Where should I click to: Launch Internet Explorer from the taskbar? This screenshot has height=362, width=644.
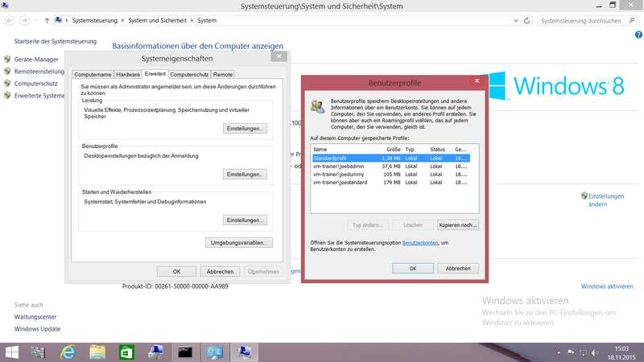click(x=68, y=352)
